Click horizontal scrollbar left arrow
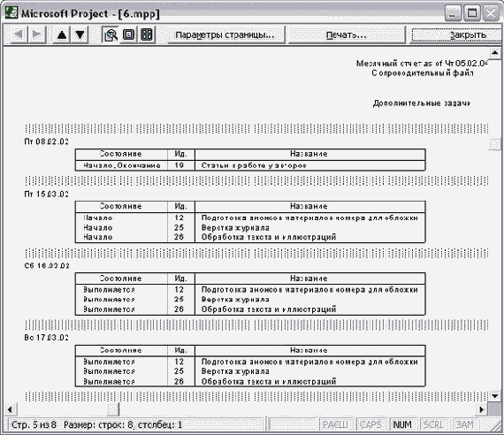 [x=11, y=409]
